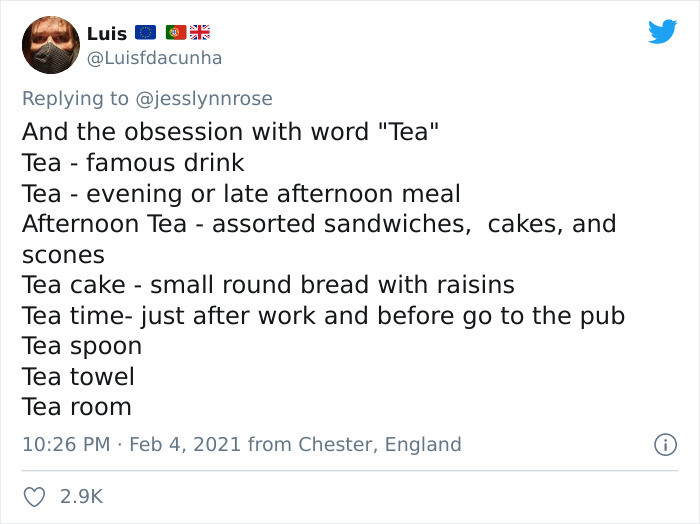Viewport: 700px width, 524px height.
Task: Like the tweet with the heart icon
Action: 34,495
